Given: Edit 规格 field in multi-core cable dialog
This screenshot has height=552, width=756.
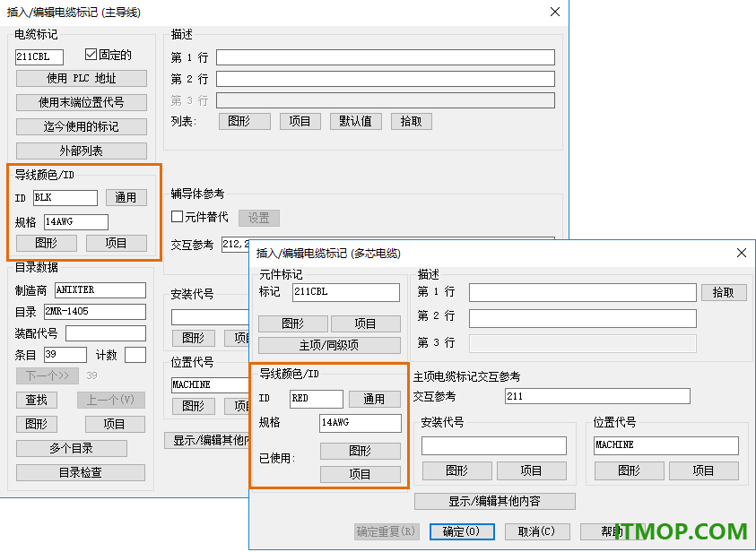Looking at the screenshot, I should 360,423.
